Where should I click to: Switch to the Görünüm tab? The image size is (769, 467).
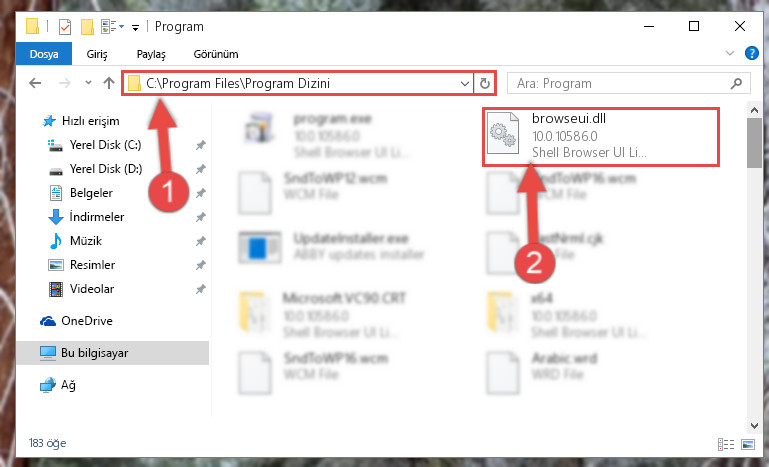click(216, 54)
